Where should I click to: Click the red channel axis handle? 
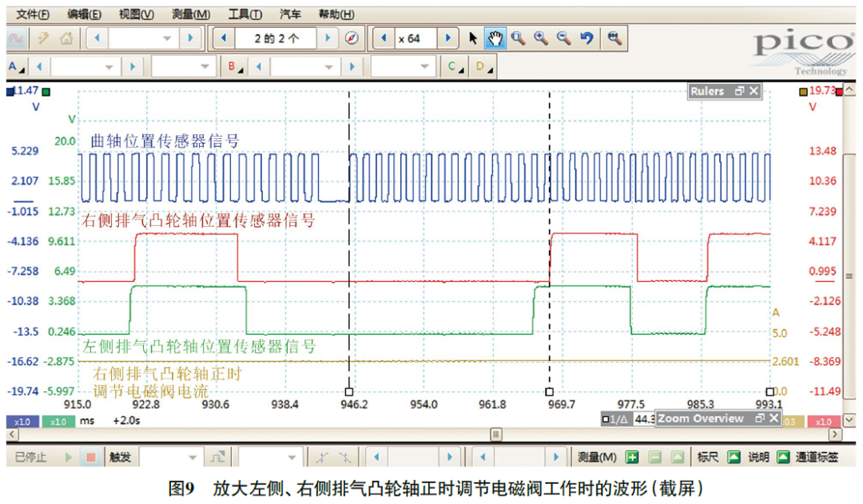pyautogui.click(x=839, y=92)
